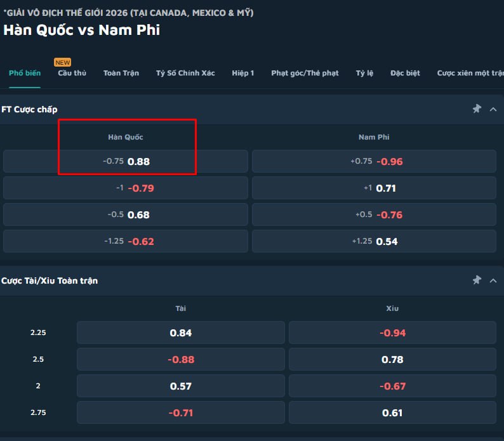Switch to the Cầu thủ tab

[x=72, y=73]
